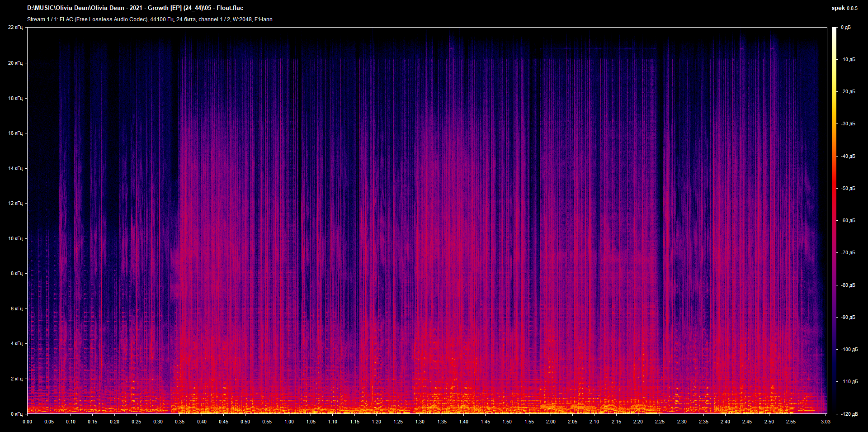Click the 10 кГц frequency label
The width and height of the screenshot is (868, 432).
(15, 238)
